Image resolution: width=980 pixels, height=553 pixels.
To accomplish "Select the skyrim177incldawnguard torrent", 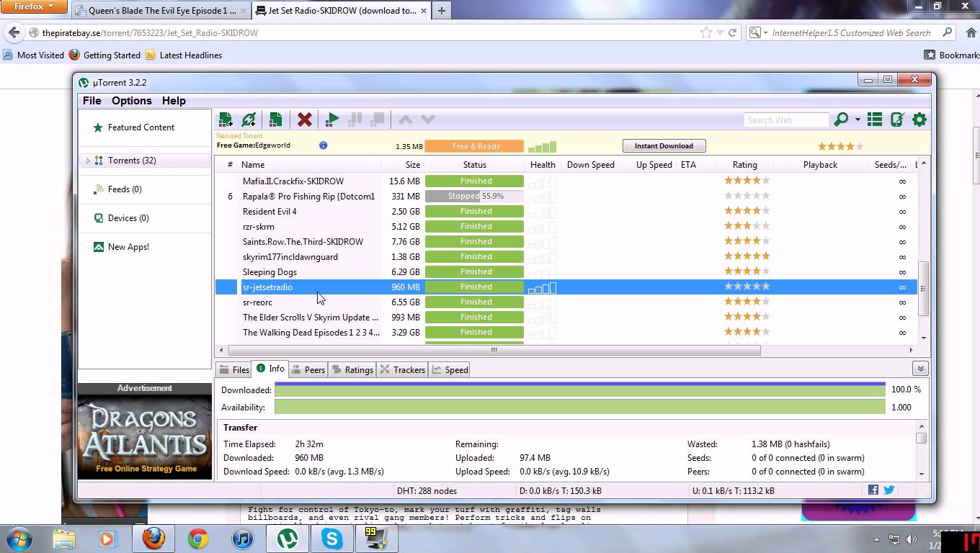I will click(290, 257).
